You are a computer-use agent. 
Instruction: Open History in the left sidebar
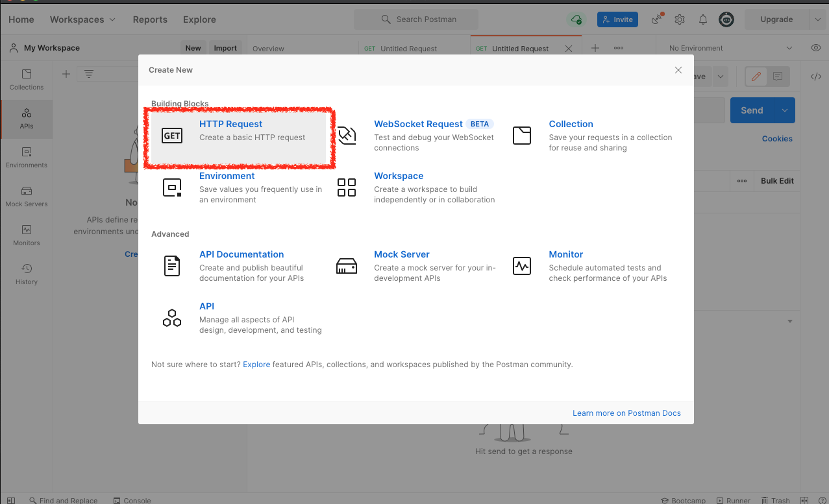27,274
